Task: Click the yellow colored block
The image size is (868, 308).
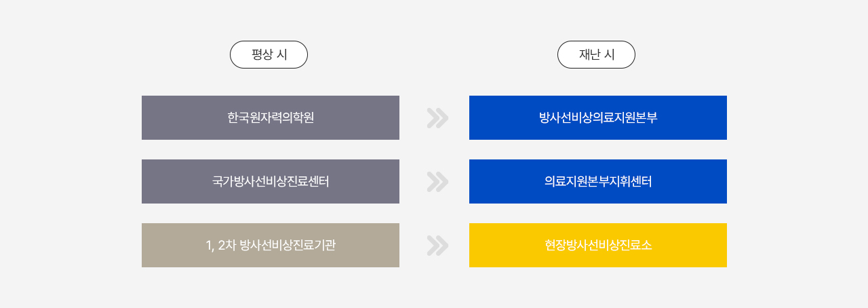Action: click(597, 246)
